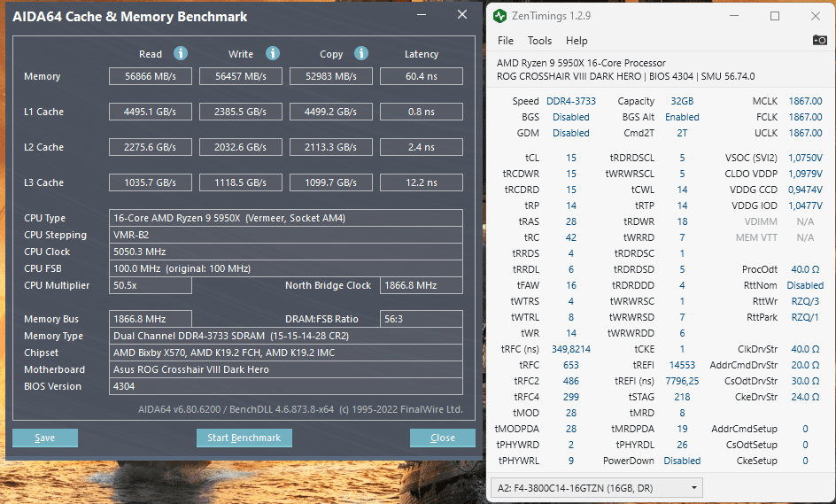Minimize the AIDA64 benchmark window

422,15
